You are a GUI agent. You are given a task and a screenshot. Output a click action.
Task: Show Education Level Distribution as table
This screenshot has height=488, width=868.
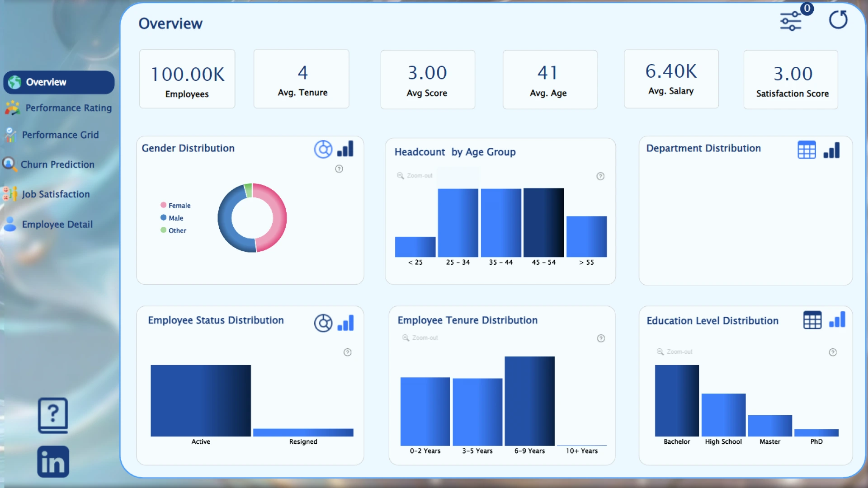[x=812, y=320]
